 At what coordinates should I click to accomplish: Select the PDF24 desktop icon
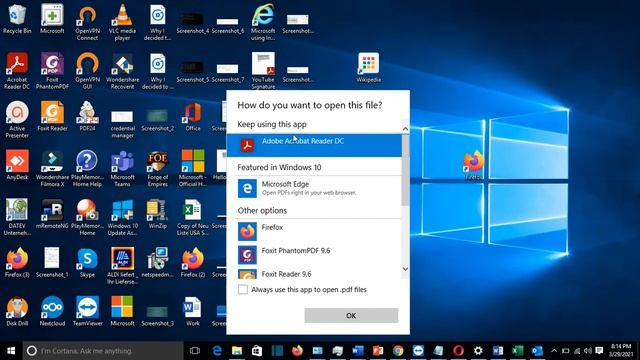pos(87,116)
